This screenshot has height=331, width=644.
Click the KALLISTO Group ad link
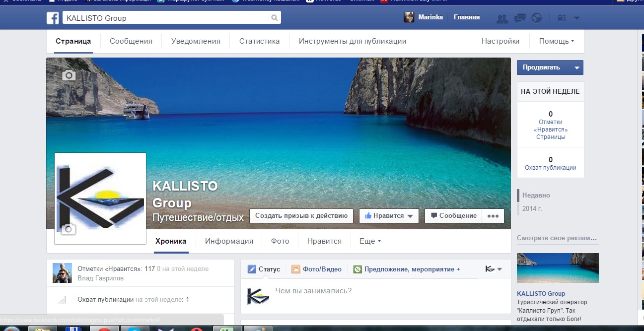[x=541, y=293]
